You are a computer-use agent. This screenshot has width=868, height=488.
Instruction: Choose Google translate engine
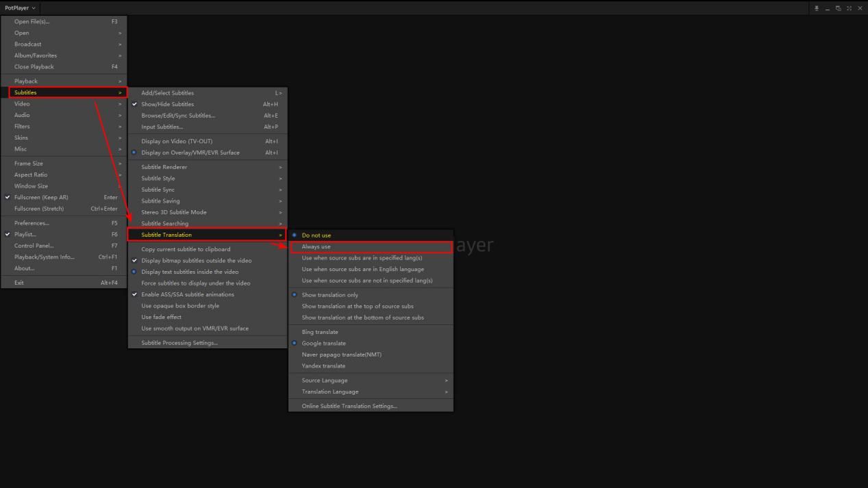(x=371, y=343)
